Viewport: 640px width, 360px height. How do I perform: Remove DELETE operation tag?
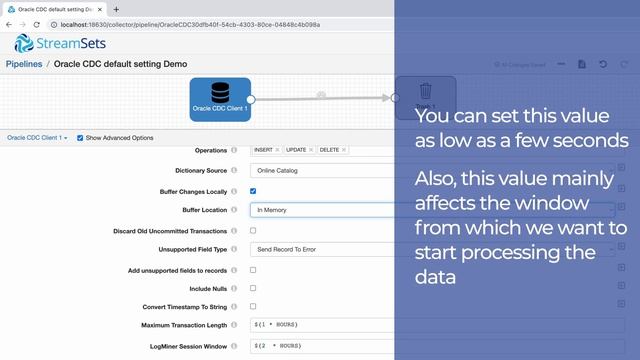tap(344, 150)
